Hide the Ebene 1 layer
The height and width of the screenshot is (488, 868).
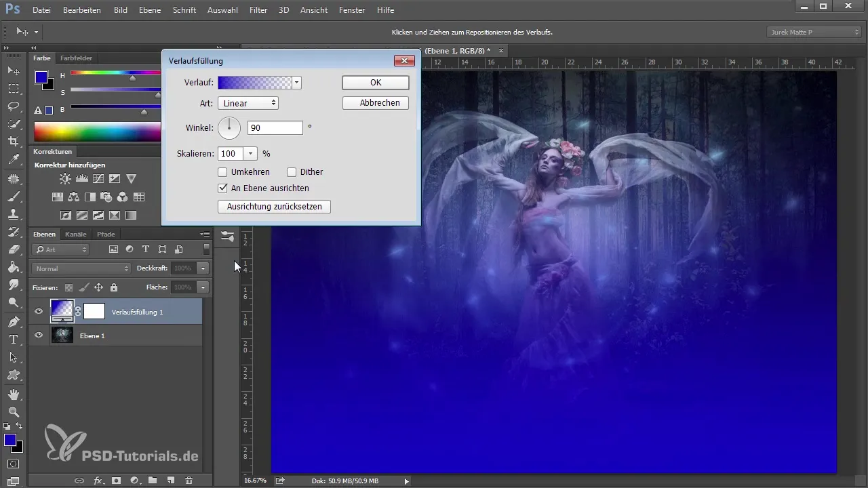(39, 335)
